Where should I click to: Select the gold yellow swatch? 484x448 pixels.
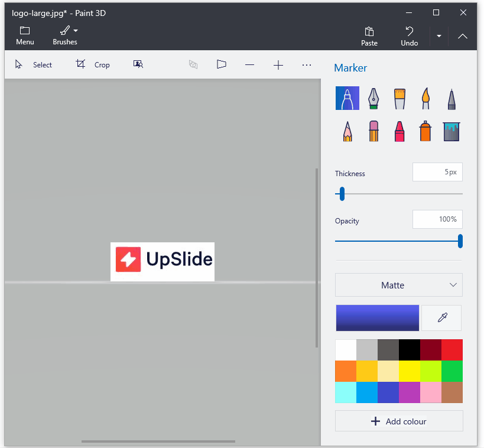click(367, 371)
